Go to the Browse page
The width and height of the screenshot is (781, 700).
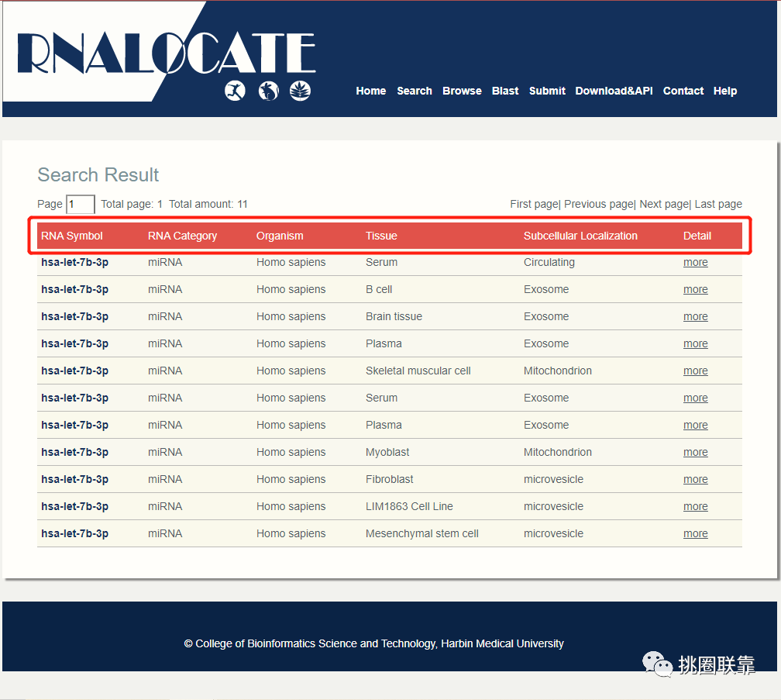click(463, 91)
